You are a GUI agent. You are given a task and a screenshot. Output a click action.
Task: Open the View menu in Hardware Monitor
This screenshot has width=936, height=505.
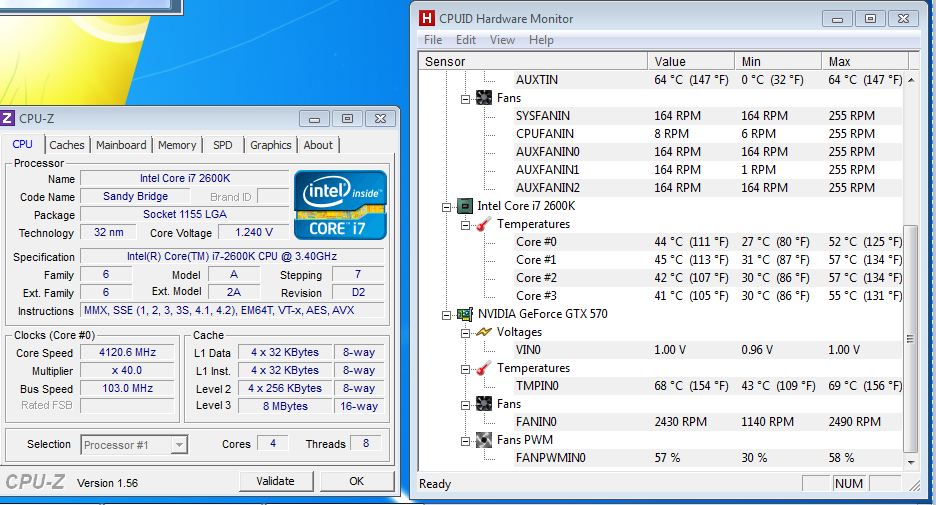coord(502,40)
